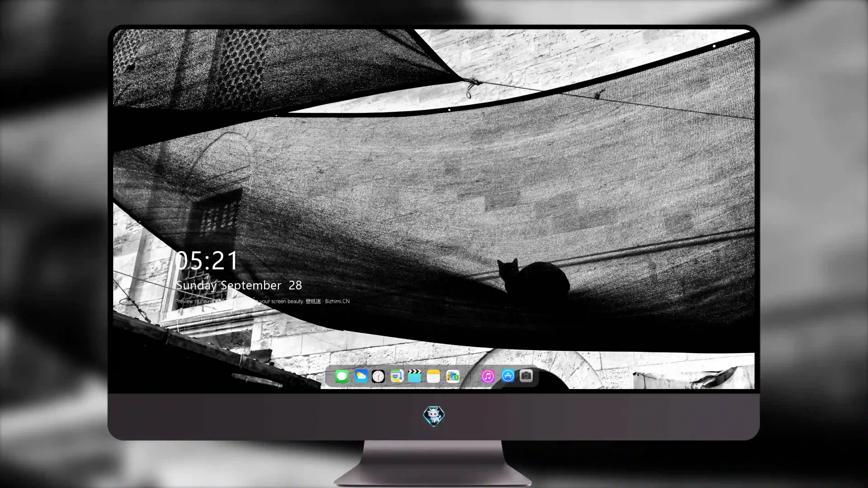Open the blue App Store icon
The width and height of the screenshot is (868, 488).
tap(508, 375)
